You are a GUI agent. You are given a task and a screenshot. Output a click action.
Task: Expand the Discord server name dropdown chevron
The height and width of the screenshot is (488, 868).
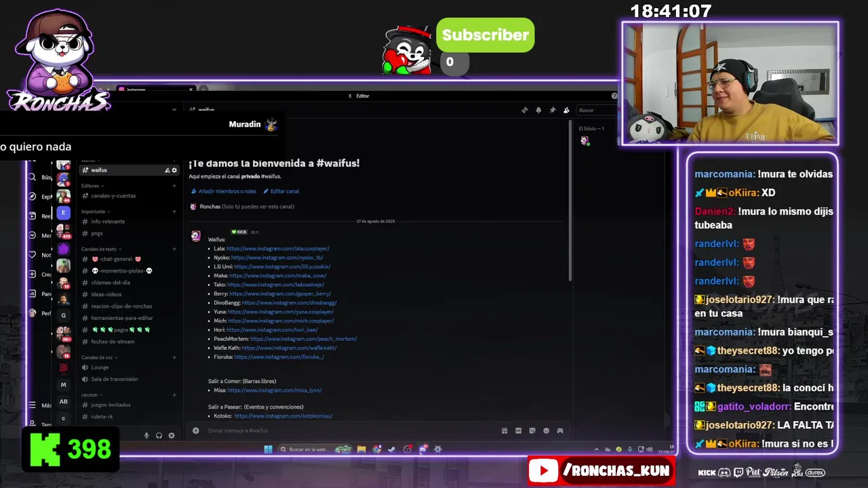point(174,110)
